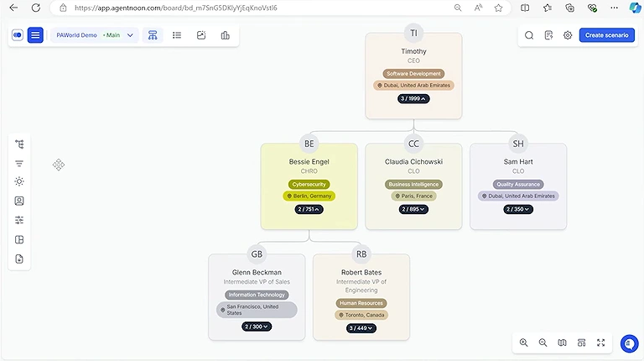The image size is (644, 361).
Task: Click the BE avatar circle
Action: [x=309, y=144]
